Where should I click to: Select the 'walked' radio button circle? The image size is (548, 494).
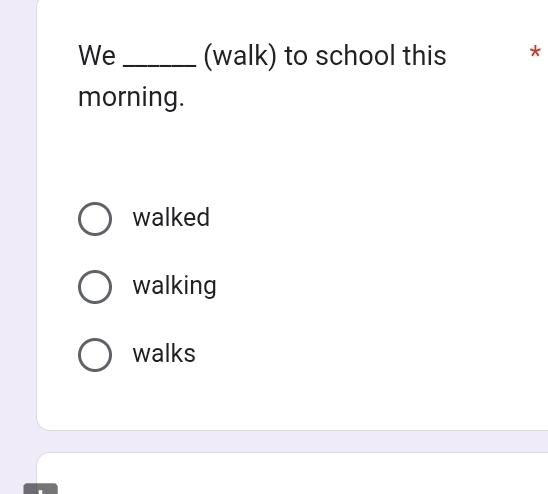95,219
